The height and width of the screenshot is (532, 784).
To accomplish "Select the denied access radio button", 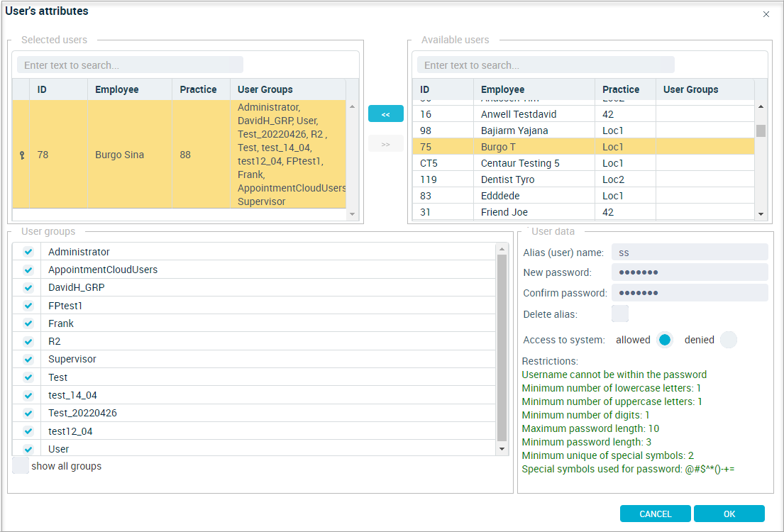I will (729, 340).
